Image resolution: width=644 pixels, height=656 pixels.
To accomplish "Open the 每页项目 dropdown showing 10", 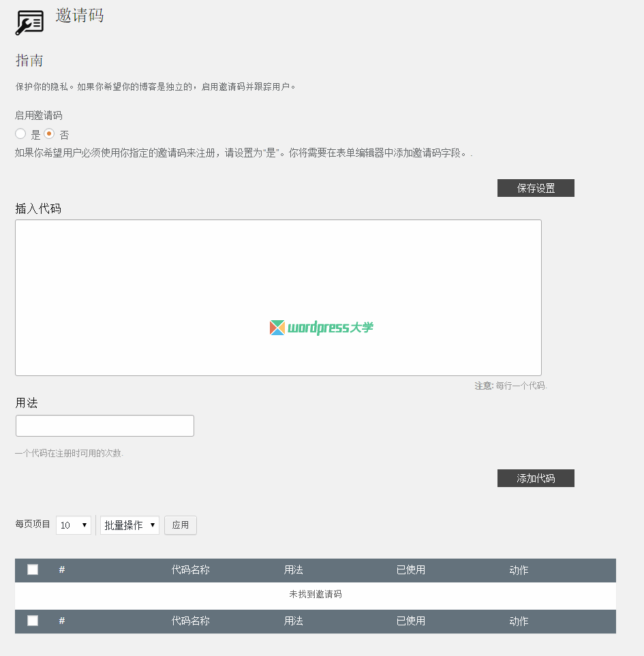I will click(74, 525).
